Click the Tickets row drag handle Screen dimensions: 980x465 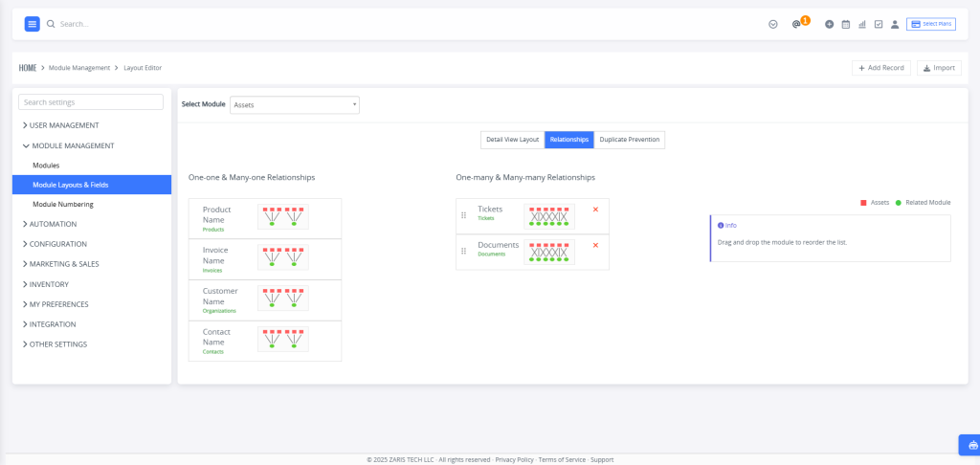point(464,215)
